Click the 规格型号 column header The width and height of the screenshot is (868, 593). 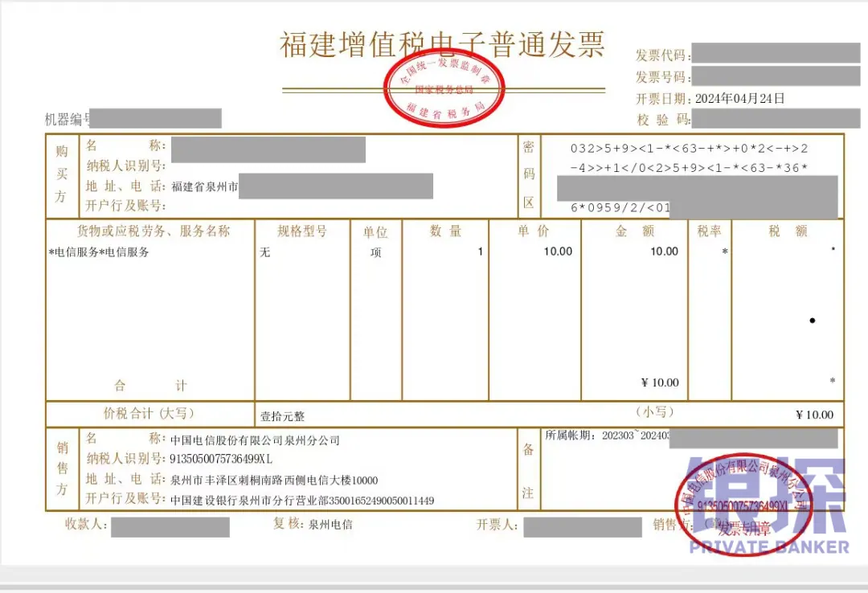point(302,231)
